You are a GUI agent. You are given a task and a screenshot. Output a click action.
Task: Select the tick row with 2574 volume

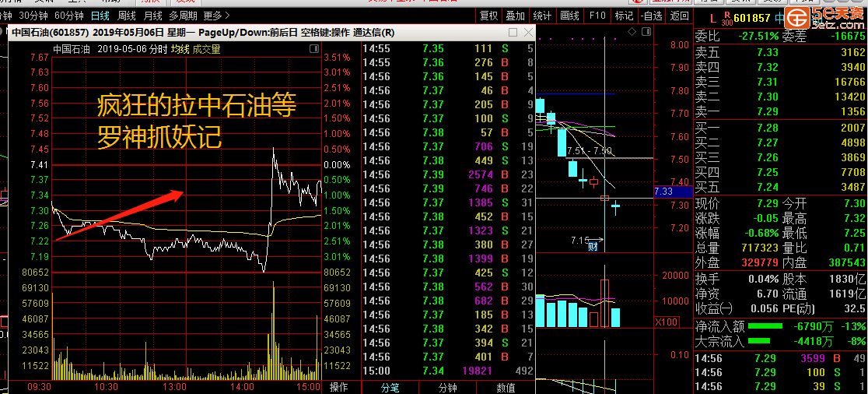[448, 174]
